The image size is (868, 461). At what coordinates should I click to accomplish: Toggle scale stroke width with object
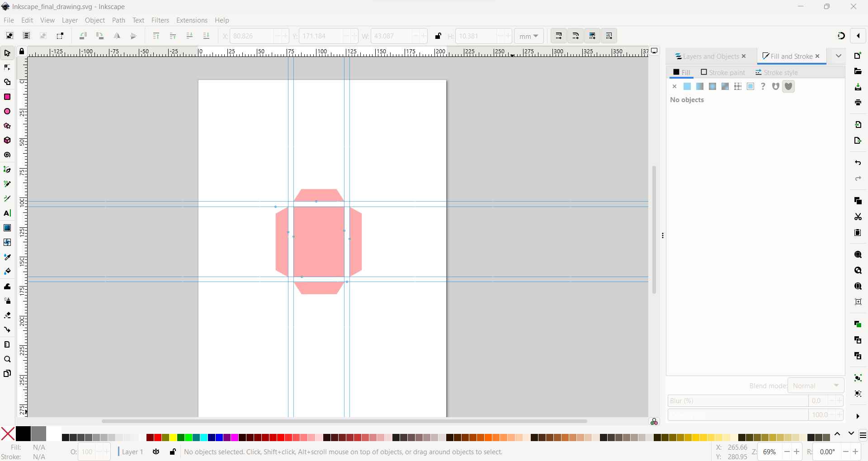tap(559, 36)
